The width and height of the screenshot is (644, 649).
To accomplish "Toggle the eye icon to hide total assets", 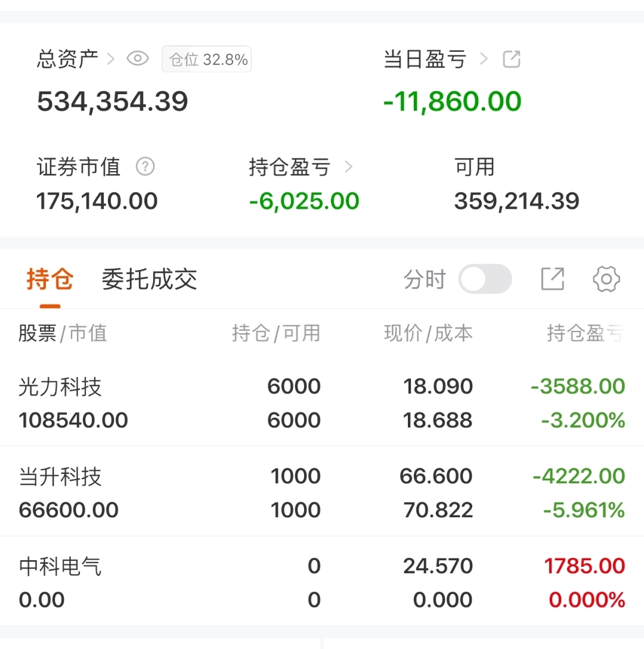I will tap(138, 59).
